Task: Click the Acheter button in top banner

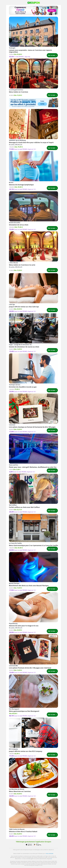Action: pyautogui.click(x=52, y=11)
